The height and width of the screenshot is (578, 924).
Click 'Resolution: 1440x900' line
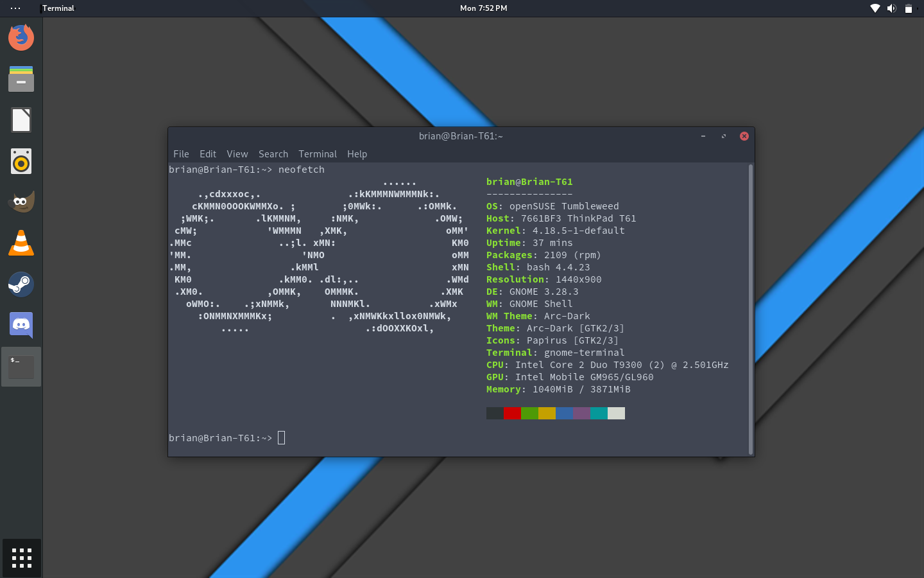tap(544, 279)
